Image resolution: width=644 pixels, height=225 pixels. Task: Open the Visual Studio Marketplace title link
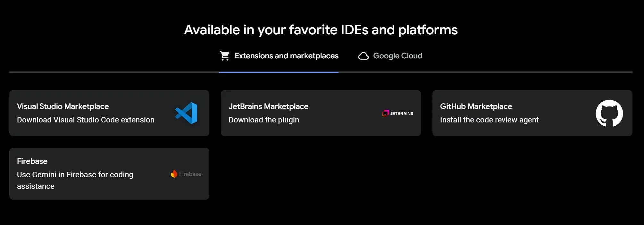[x=63, y=106]
